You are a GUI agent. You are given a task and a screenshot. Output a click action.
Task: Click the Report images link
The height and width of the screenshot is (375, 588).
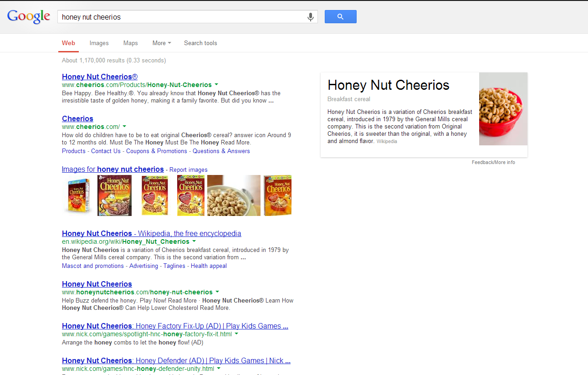tap(189, 170)
